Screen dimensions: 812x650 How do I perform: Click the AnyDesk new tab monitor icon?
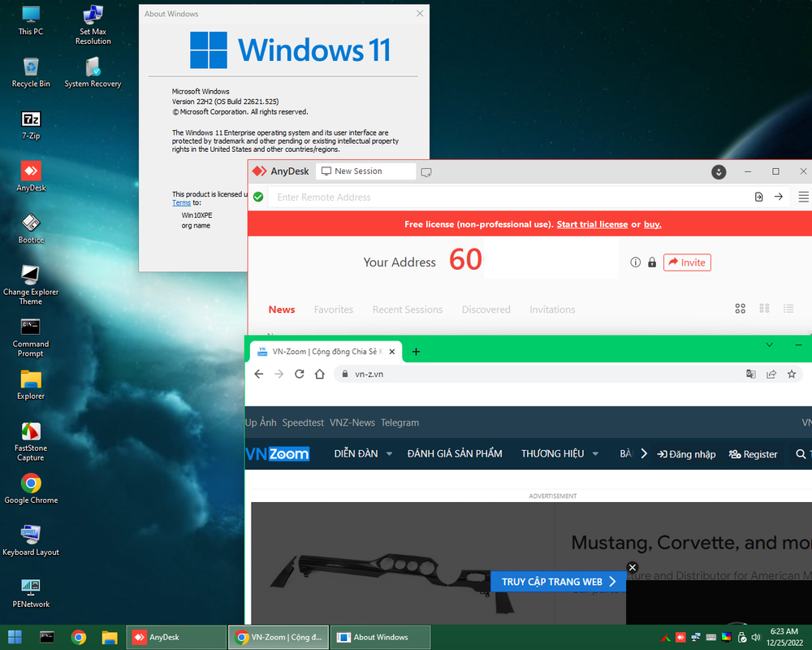click(x=426, y=172)
